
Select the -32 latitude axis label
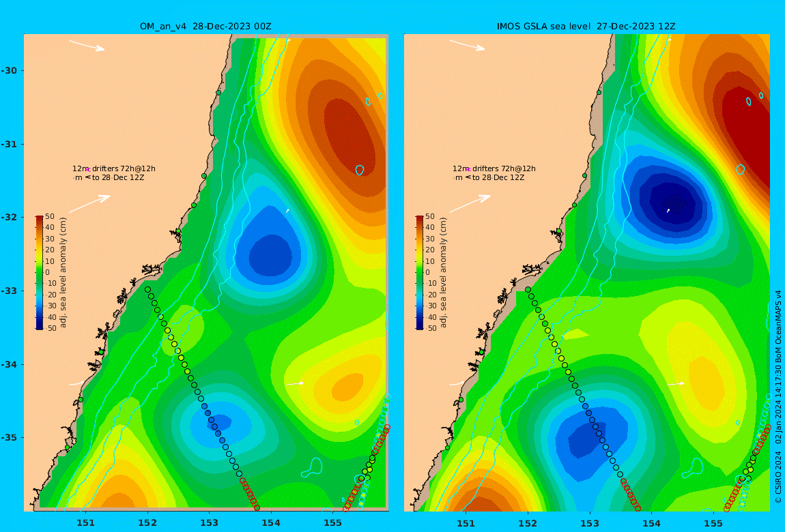(x=9, y=217)
